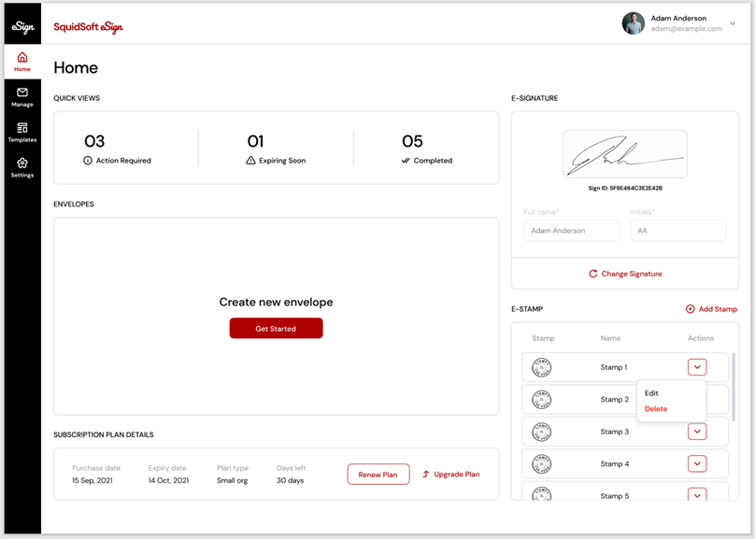Screen dimensions: 756x539
Task: Collapse the Stamp 1 actions dropdown
Action: [697, 367]
